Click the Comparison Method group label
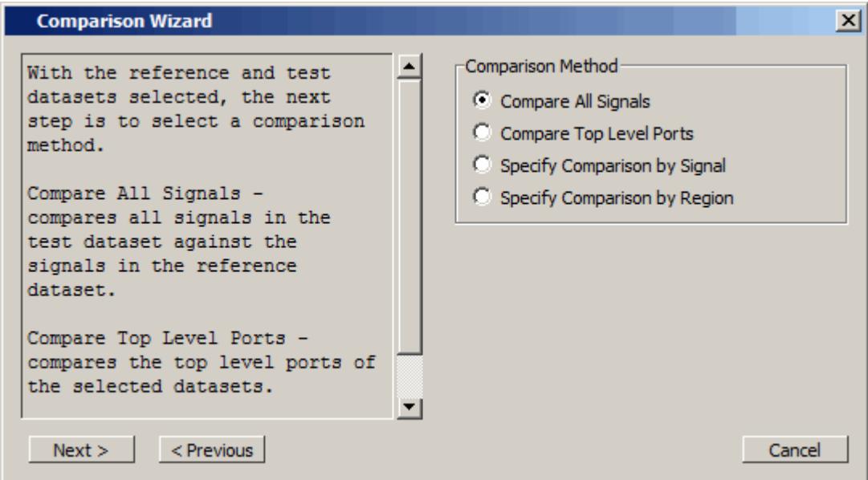The image size is (868, 480). tap(541, 67)
